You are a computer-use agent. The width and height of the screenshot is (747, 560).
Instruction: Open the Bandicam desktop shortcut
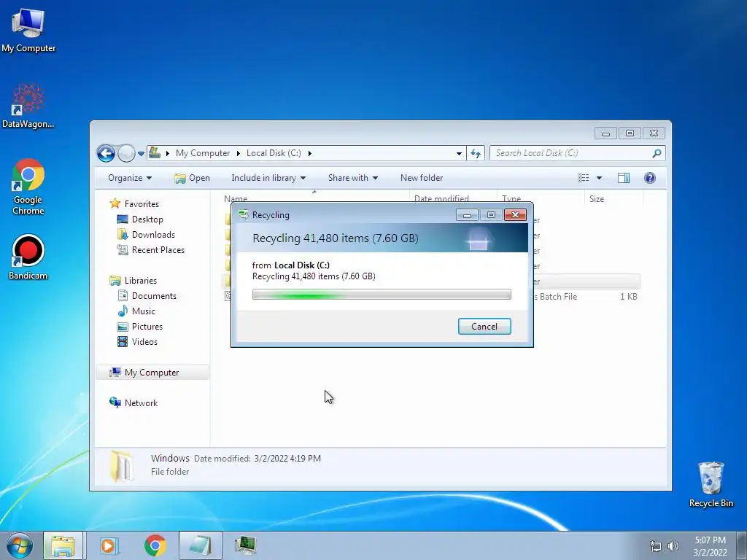point(28,257)
